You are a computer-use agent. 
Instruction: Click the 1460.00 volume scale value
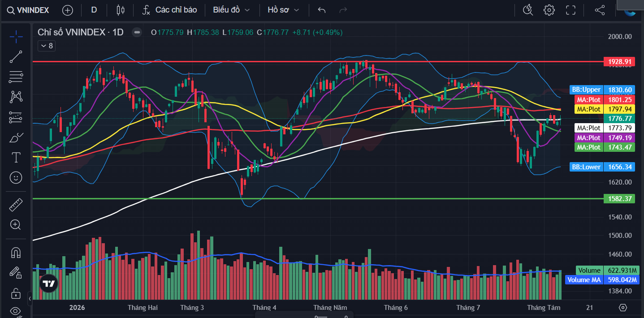pos(620,254)
